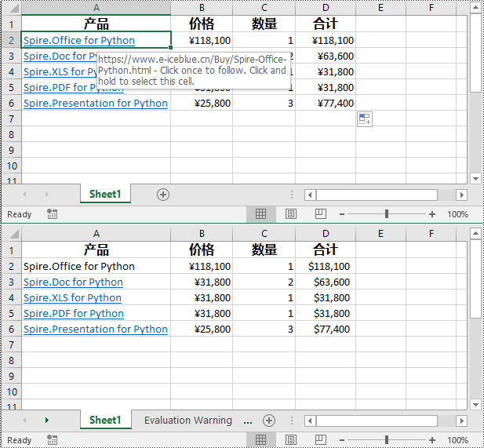The image size is (484, 448).
Task: Select cell ¥63,600 in top sheet
Action: click(x=326, y=56)
